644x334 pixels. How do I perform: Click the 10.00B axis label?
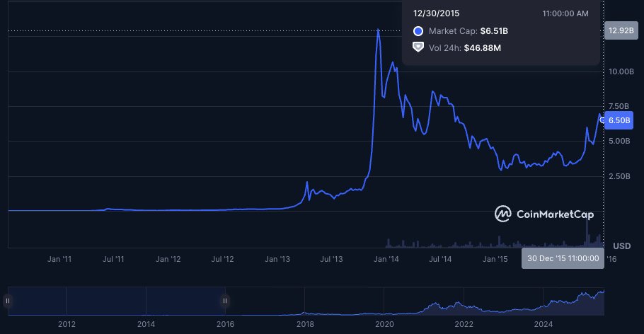point(621,71)
